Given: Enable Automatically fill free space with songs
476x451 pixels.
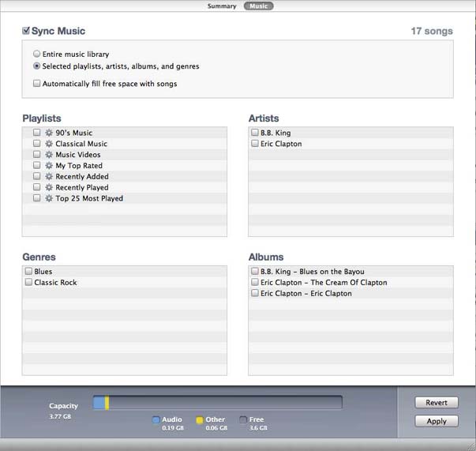Looking at the screenshot, I should tap(36, 83).
